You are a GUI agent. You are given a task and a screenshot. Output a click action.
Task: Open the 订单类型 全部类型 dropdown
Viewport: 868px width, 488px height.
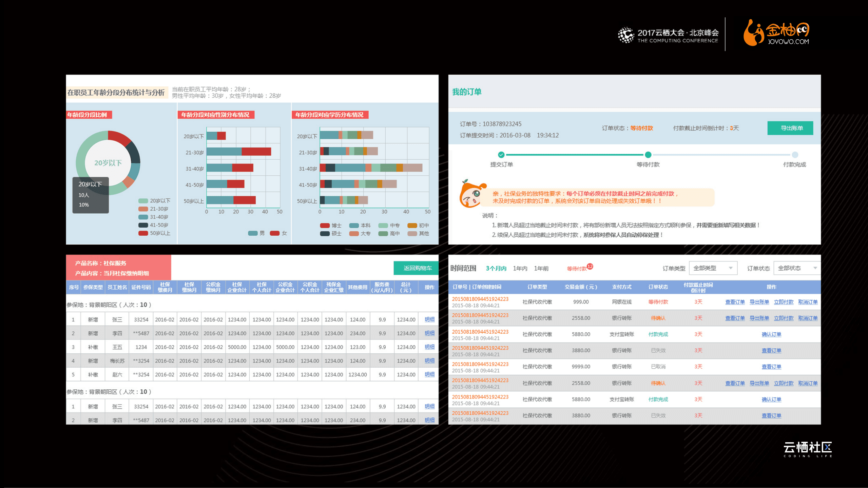pos(713,268)
